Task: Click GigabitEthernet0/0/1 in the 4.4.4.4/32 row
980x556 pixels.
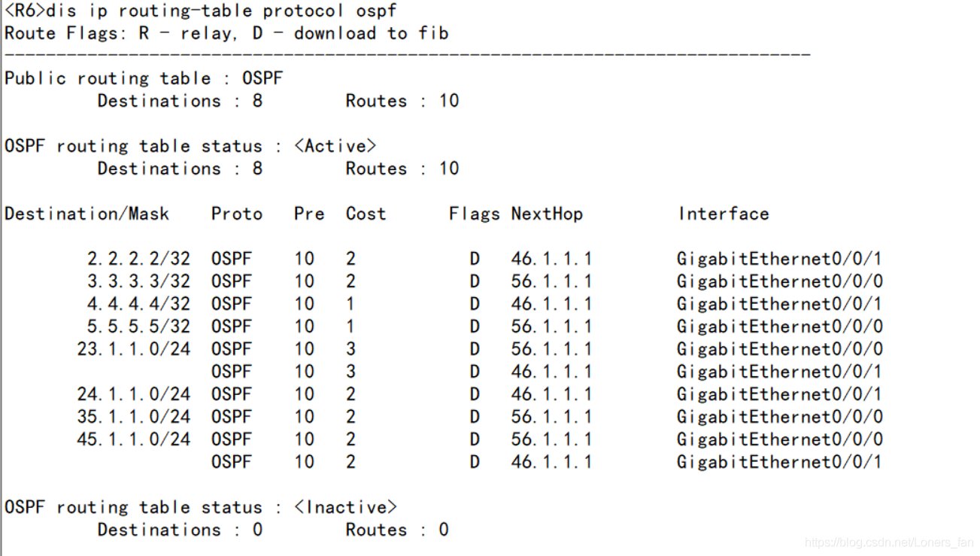Action: [x=780, y=304]
